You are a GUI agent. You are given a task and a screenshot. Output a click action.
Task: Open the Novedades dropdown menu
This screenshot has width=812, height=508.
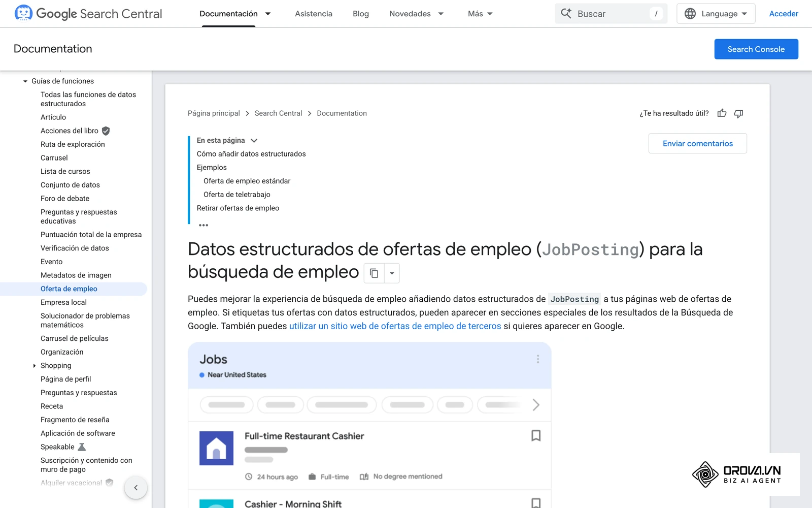[x=441, y=14]
